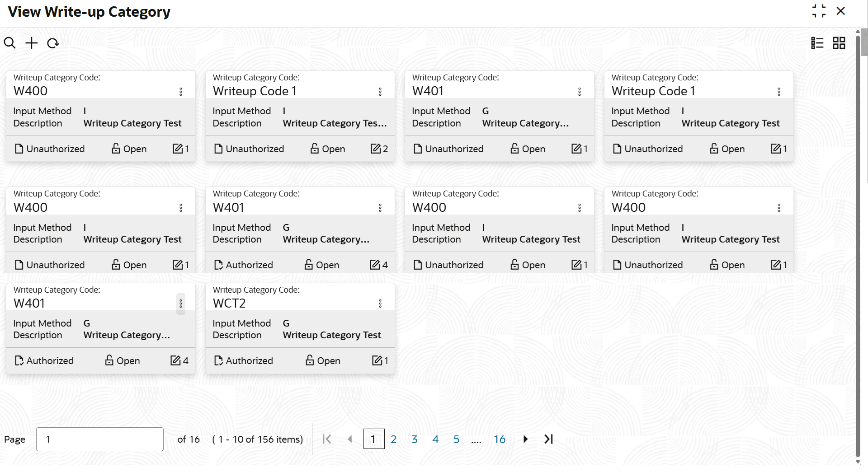Open the WCT2 card options menu

pyautogui.click(x=380, y=304)
